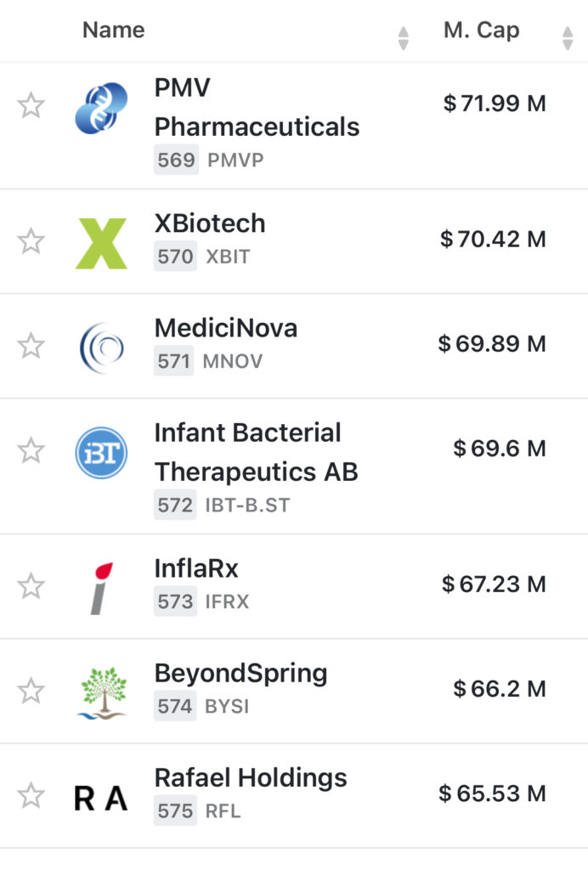Click the M. Cap column header

[x=481, y=31]
